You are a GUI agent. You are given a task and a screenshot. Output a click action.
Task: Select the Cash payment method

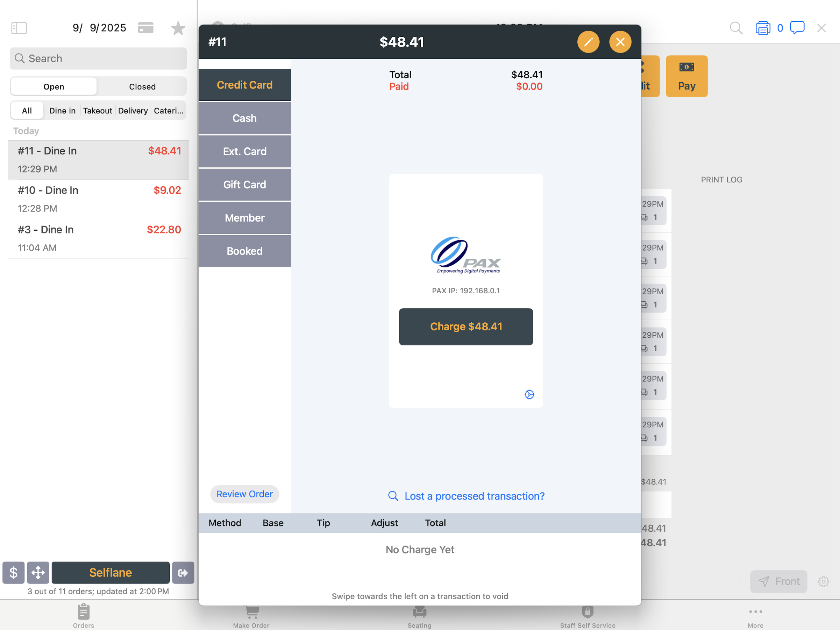244,118
